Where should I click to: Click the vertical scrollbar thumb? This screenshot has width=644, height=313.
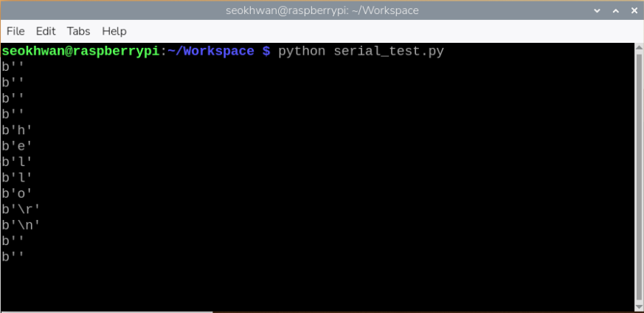click(639, 177)
